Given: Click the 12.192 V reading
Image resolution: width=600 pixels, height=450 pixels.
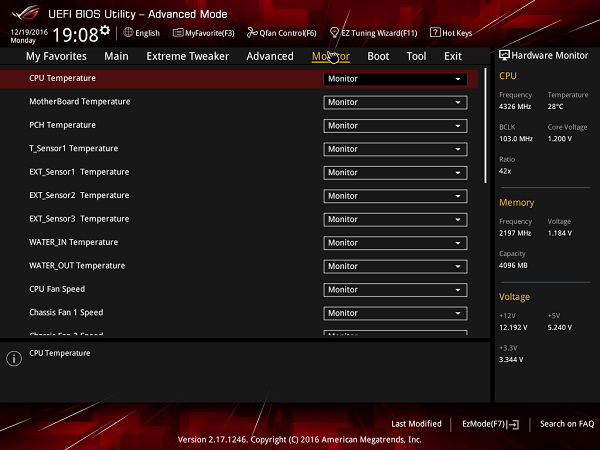Looking at the screenshot, I should (x=513, y=328).
